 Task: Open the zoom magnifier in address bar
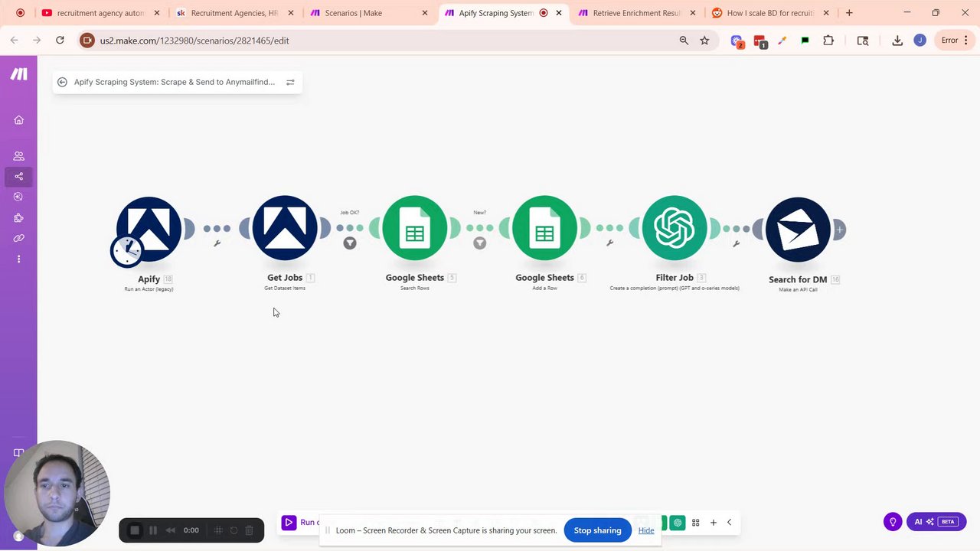coord(684,41)
